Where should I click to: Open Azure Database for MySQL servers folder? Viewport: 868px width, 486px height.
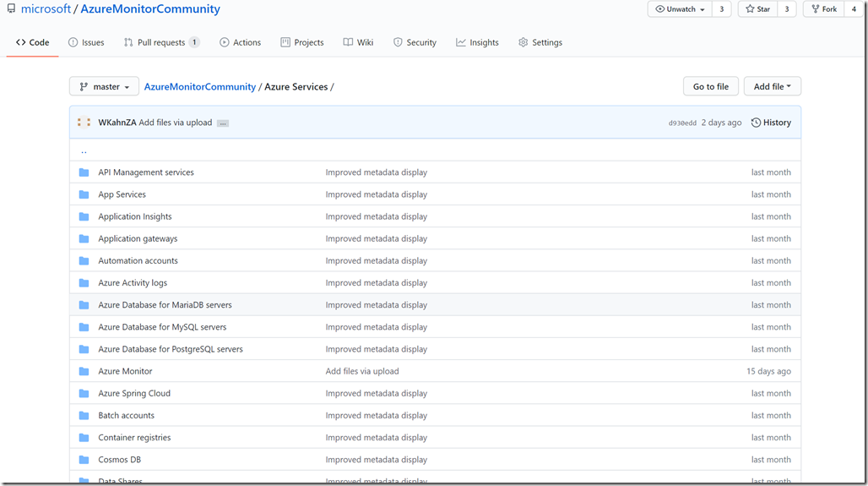[x=162, y=327]
